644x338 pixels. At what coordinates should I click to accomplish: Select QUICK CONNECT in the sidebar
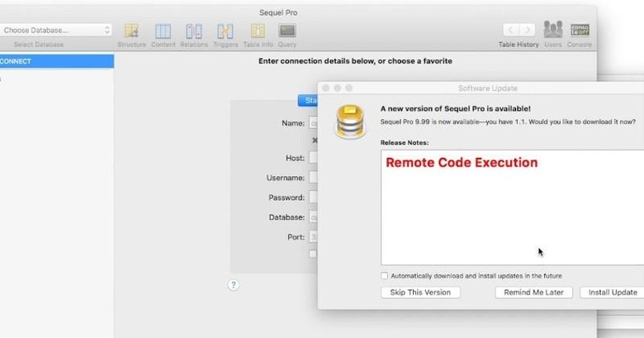point(57,61)
